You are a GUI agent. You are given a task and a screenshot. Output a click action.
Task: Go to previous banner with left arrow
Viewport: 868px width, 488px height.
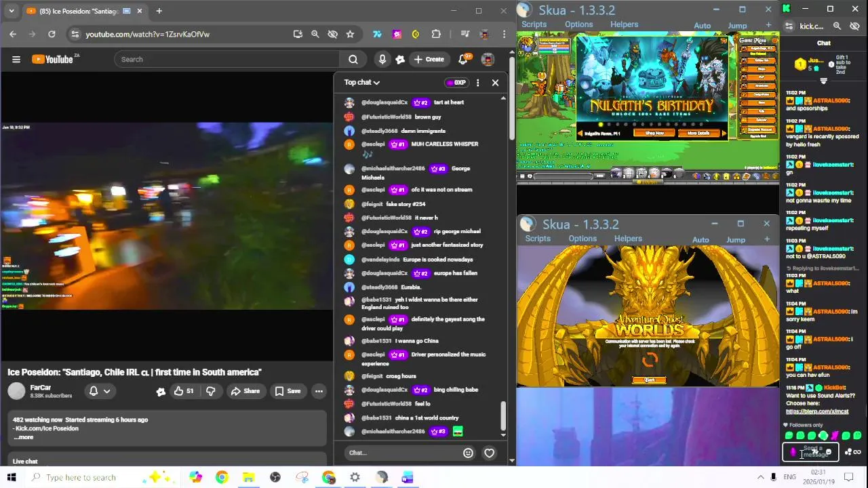click(580, 134)
